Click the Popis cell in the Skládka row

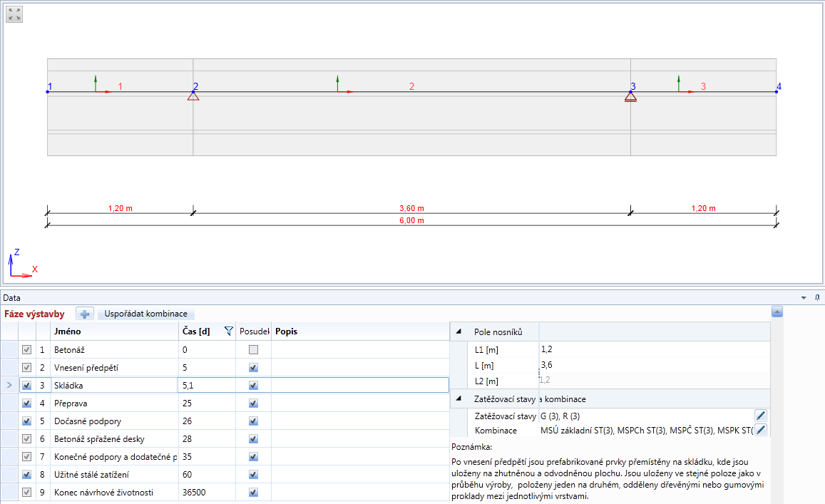360,386
